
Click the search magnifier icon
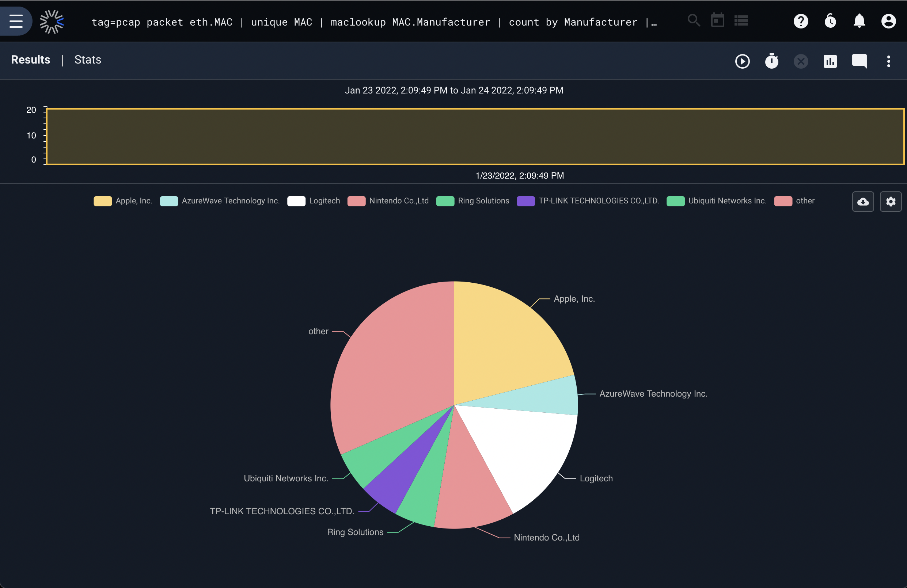coord(694,20)
